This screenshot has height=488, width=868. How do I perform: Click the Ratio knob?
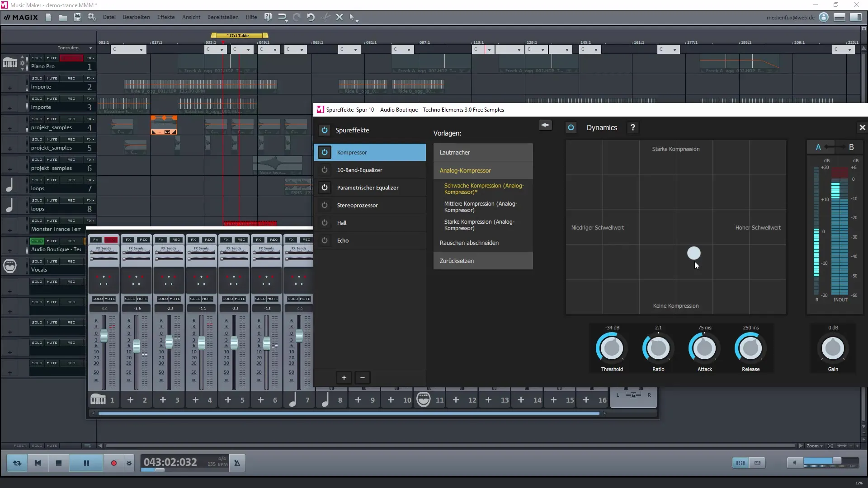pyautogui.click(x=658, y=348)
